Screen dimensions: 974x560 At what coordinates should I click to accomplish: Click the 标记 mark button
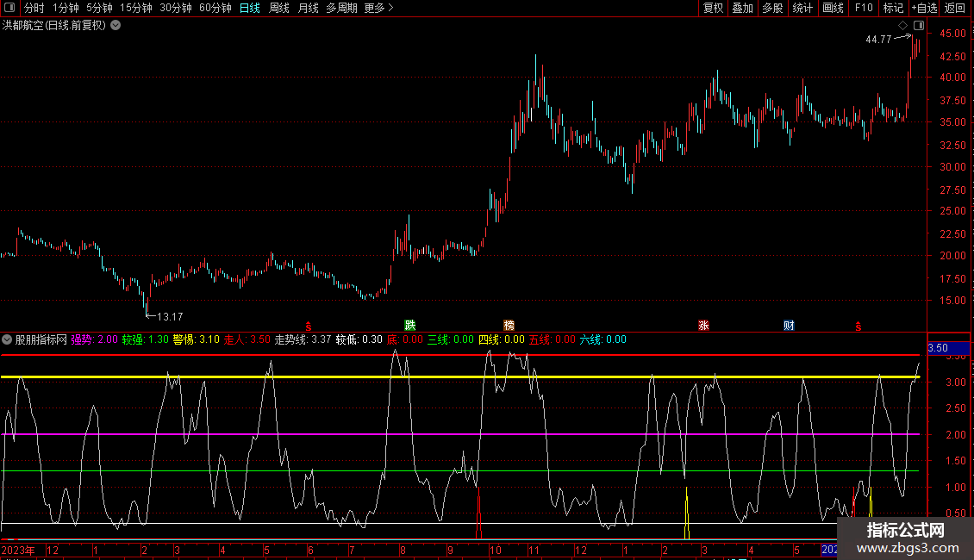pyautogui.click(x=893, y=8)
